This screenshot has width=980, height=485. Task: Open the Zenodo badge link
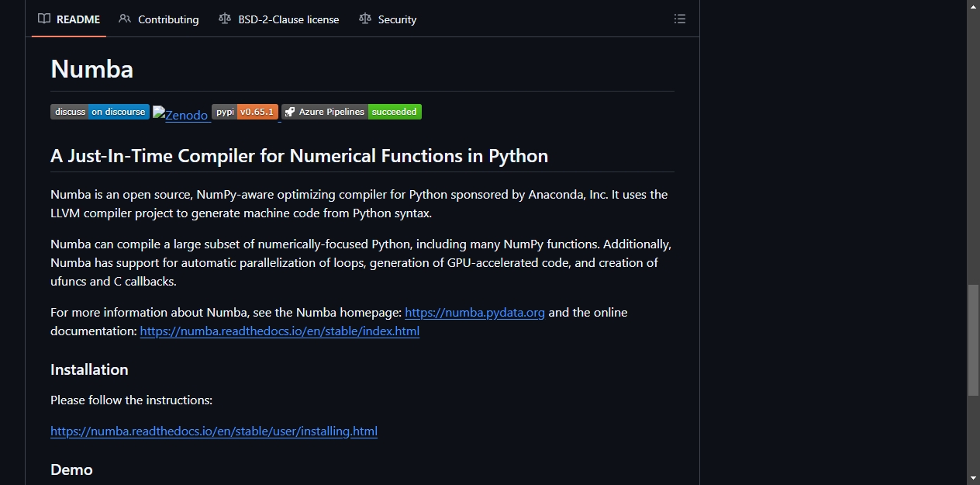pyautogui.click(x=181, y=115)
